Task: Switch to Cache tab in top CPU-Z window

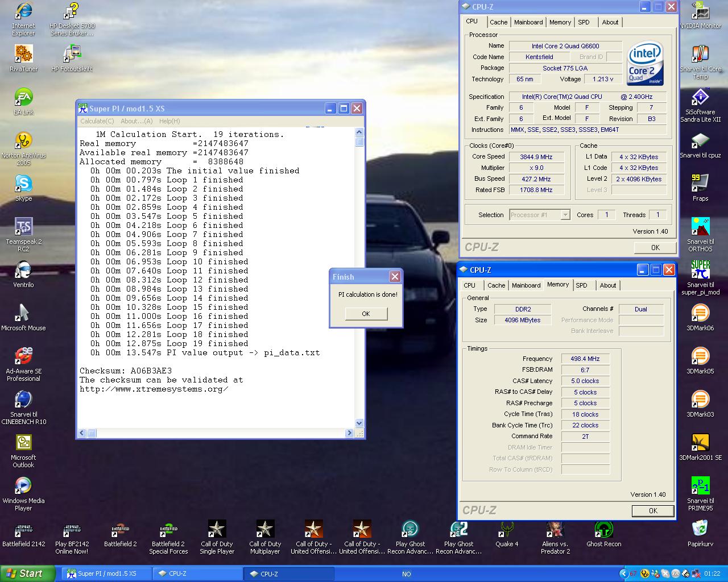Action: (x=499, y=22)
